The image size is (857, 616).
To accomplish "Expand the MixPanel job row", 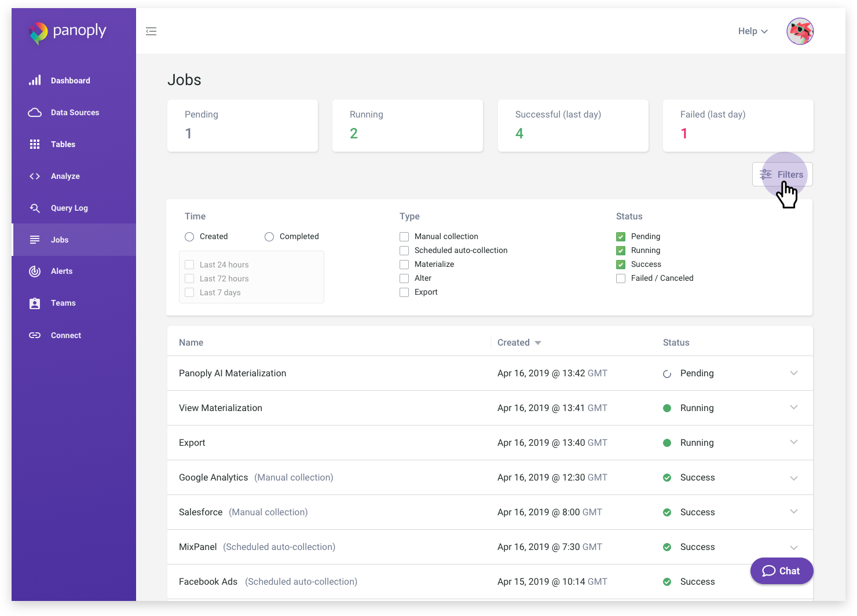I will point(794,547).
